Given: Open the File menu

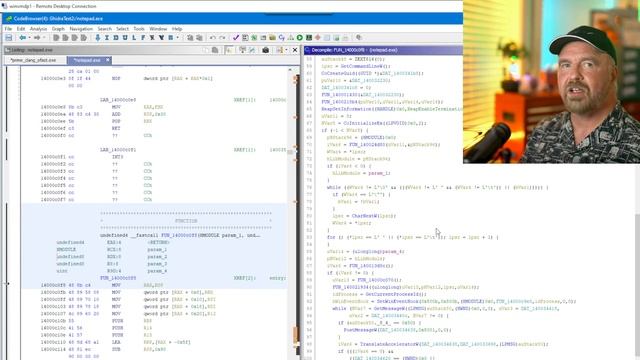Looking at the screenshot, I should pos(8,29).
